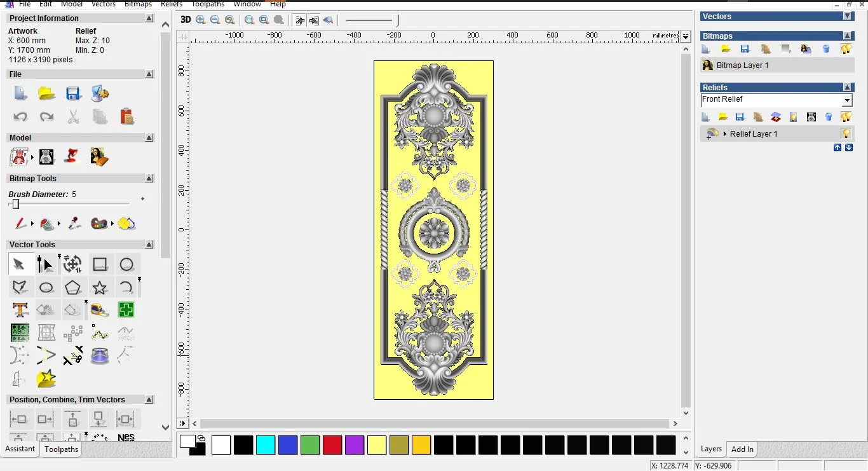Toggle all relief layers visibility bulb
Screen dimensions: 868x471
(846, 117)
